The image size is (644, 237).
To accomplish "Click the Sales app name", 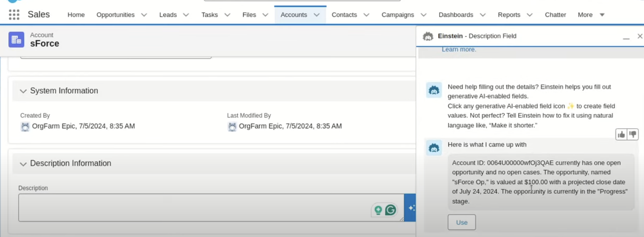I will click(x=39, y=15).
